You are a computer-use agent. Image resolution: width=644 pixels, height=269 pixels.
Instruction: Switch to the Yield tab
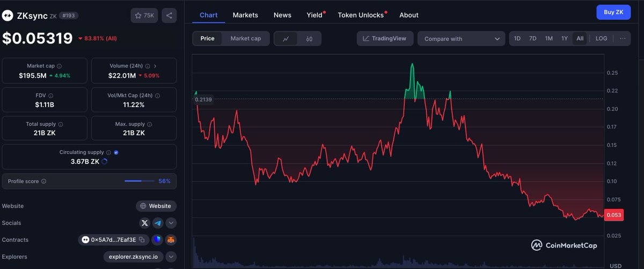pos(315,15)
